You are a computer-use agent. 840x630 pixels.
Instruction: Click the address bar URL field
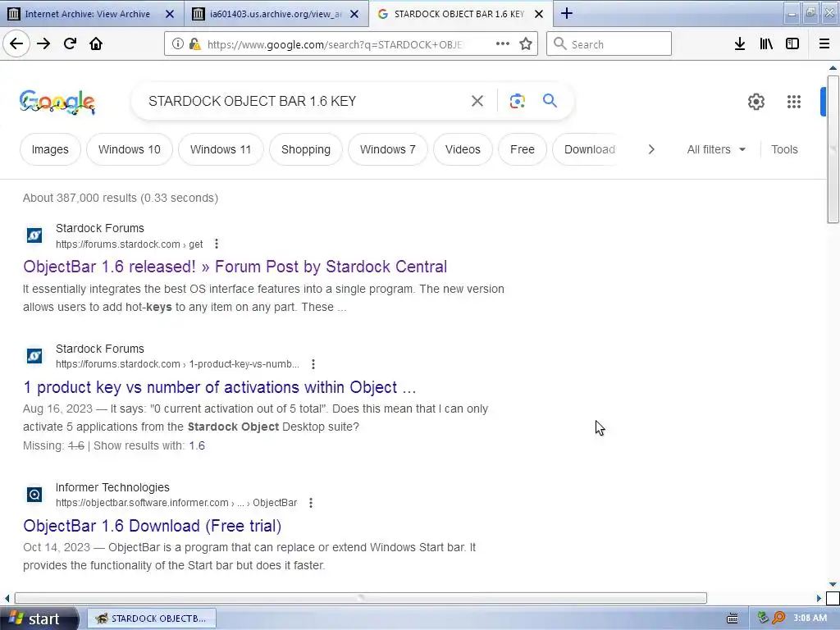click(x=335, y=44)
